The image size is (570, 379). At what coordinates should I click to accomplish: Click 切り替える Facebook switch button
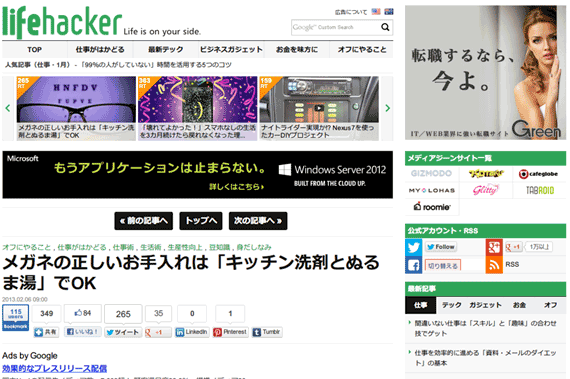point(442,266)
